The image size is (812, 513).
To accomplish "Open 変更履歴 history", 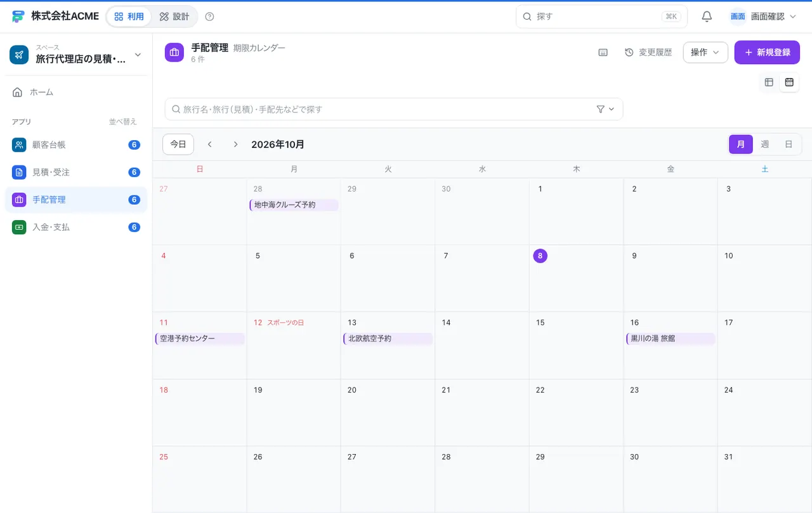I will coord(648,53).
